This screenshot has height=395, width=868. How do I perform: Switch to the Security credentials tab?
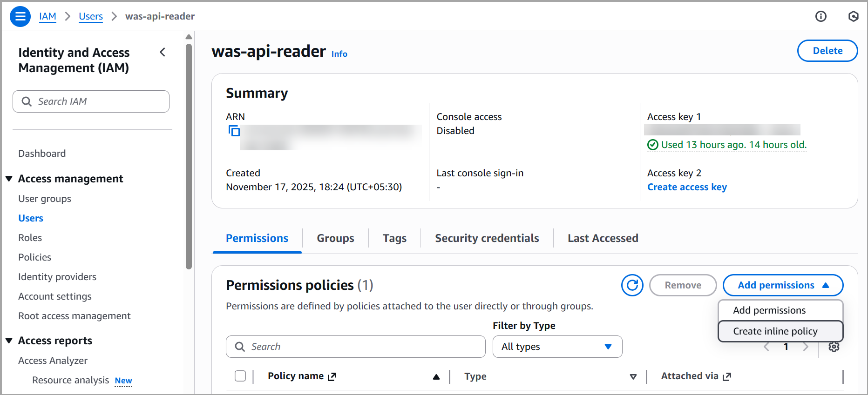[x=487, y=238]
